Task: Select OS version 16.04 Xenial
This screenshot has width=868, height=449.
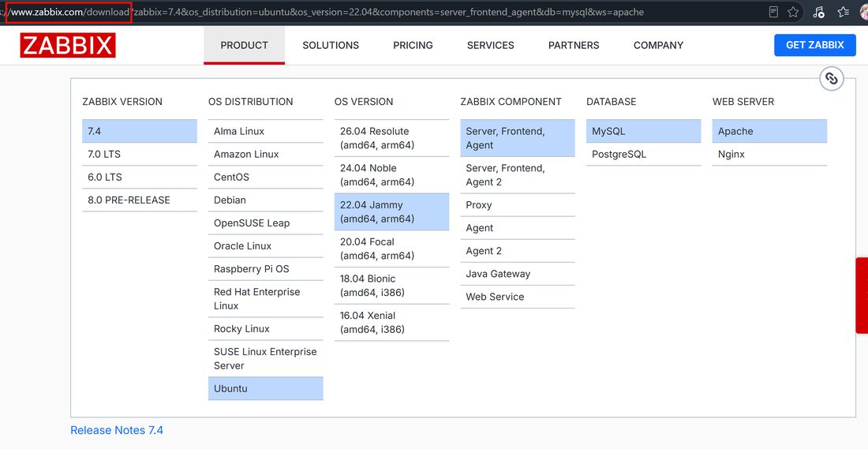Action: pos(392,322)
